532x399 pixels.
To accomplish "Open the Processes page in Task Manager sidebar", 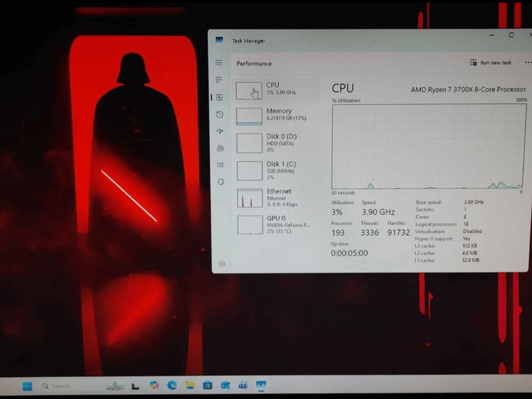I will tap(219, 80).
